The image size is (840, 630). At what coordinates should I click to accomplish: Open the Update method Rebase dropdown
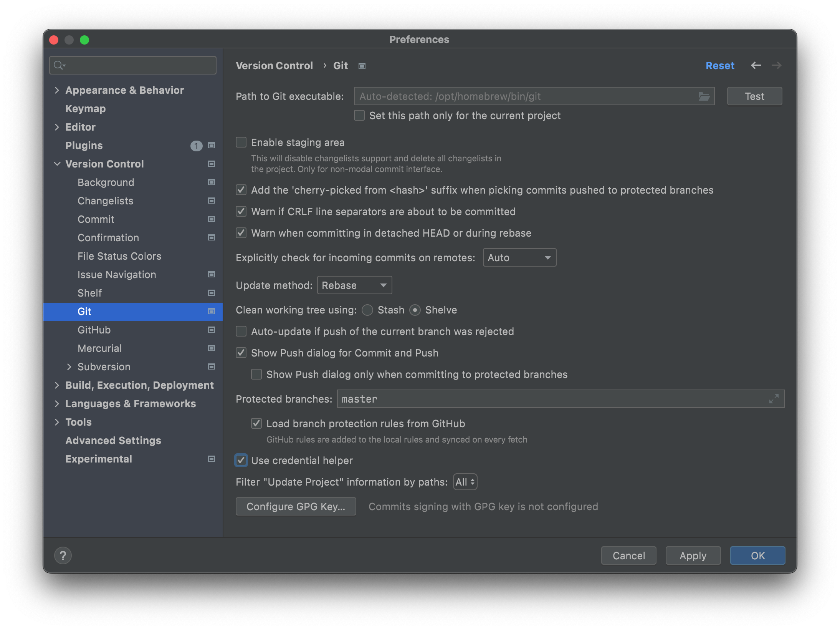(354, 285)
